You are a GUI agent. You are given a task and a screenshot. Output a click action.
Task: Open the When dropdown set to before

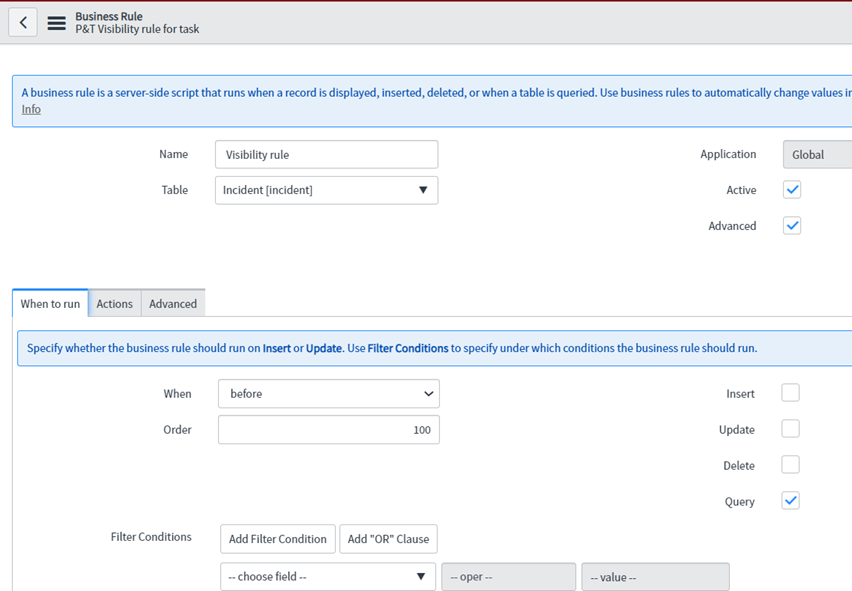tap(329, 394)
